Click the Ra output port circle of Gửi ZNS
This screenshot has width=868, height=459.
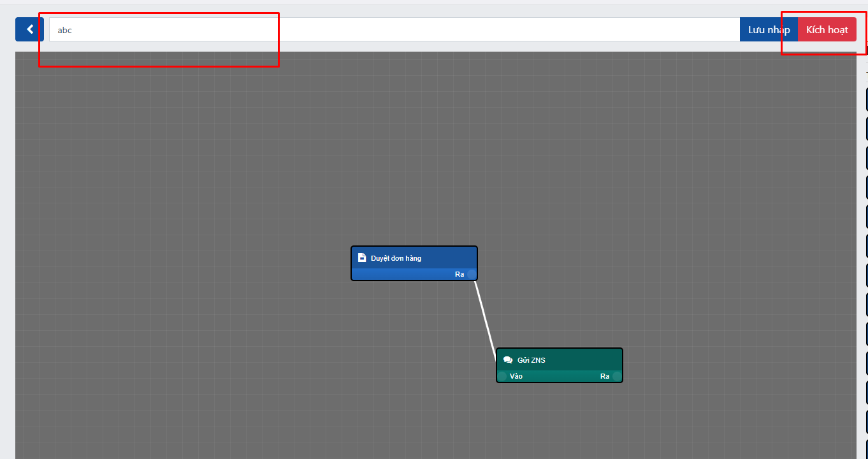pos(617,376)
